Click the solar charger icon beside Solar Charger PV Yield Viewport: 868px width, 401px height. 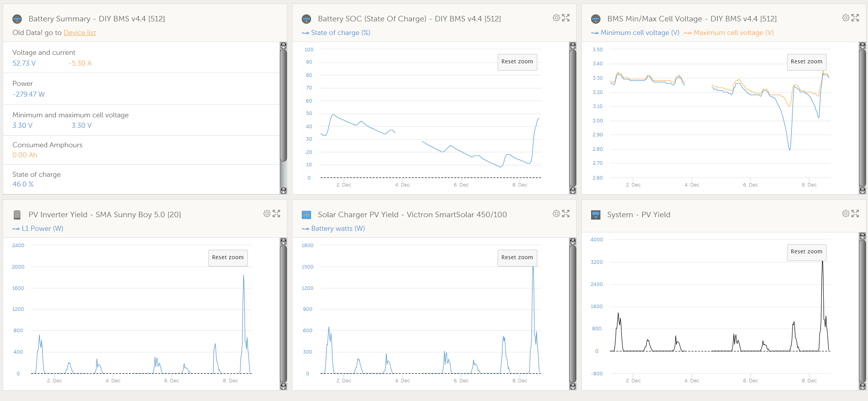(x=306, y=215)
